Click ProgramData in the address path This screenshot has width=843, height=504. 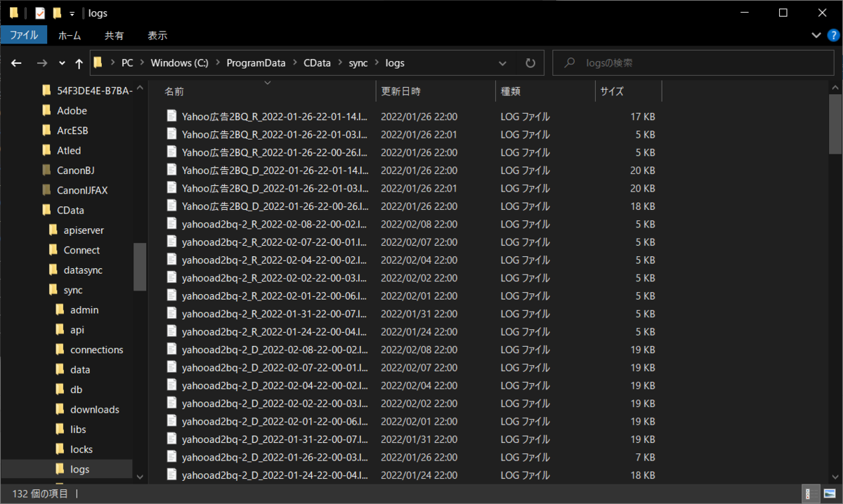256,62
